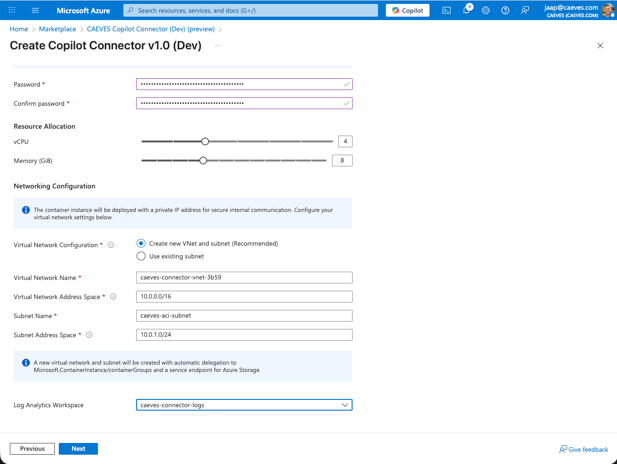Image resolution: width=617 pixels, height=464 pixels.
Task: Click the feedback icon in top bar
Action: coord(525,10)
